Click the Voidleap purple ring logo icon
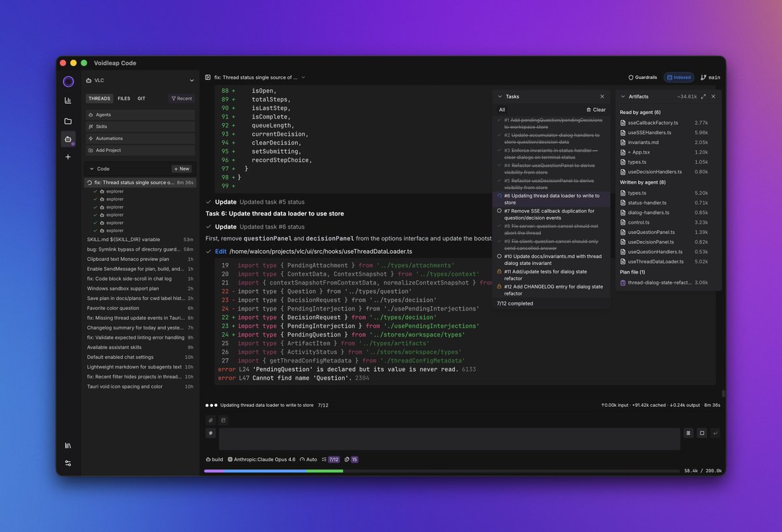782x532 pixels. tap(68, 81)
